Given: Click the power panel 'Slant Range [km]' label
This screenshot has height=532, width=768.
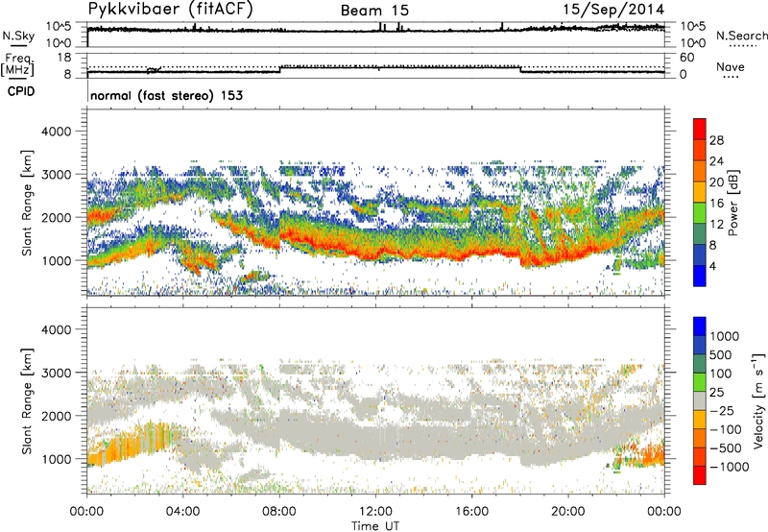Looking at the screenshot, I should pos(27,203).
